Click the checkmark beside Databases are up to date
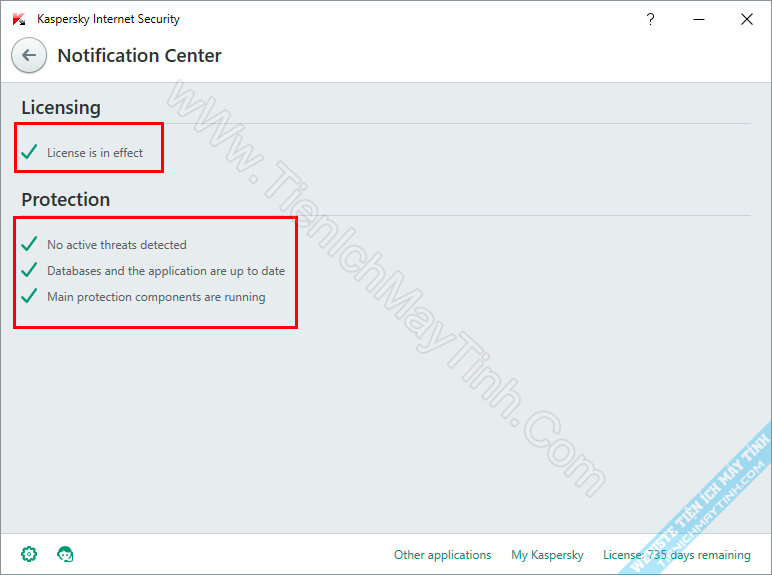 pyautogui.click(x=30, y=270)
